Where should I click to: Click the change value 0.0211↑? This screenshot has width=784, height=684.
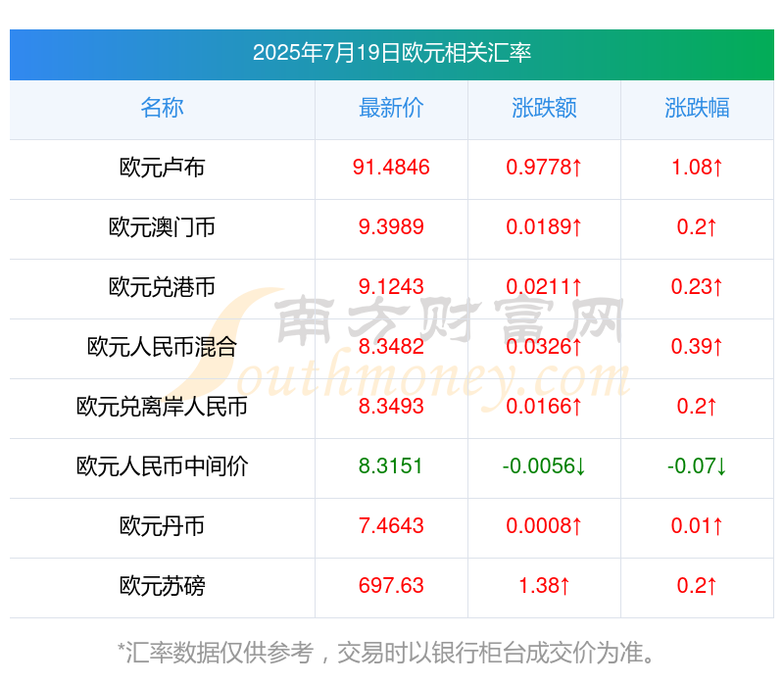(x=544, y=287)
